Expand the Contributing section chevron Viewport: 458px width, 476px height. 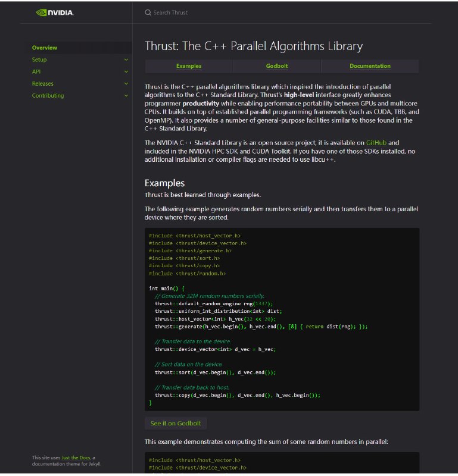126,95
